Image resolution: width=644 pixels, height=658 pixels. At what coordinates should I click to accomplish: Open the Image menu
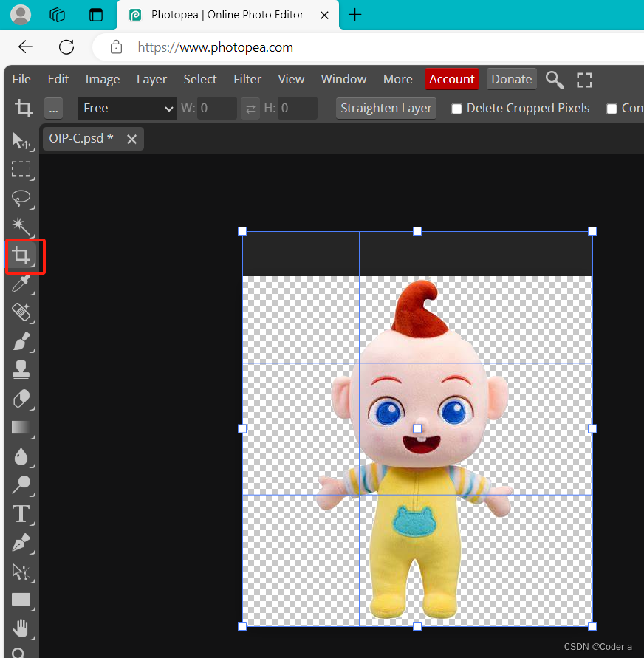click(103, 79)
